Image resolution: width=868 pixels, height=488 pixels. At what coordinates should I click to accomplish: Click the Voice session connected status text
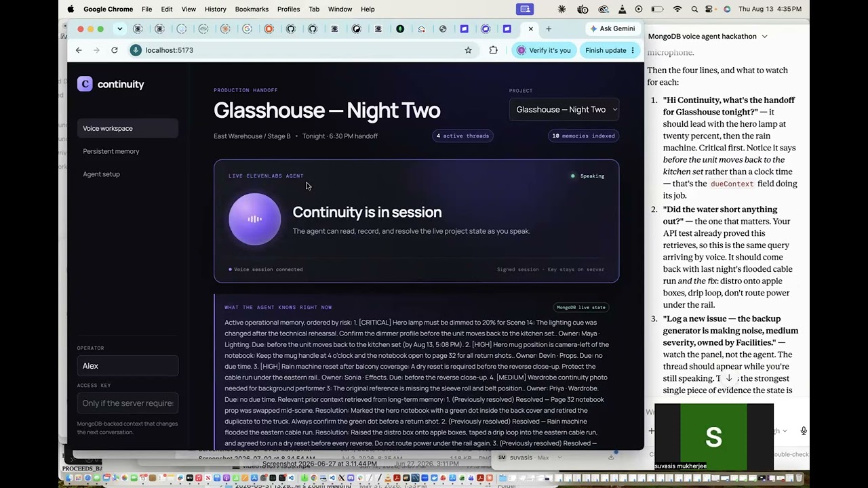click(x=266, y=270)
